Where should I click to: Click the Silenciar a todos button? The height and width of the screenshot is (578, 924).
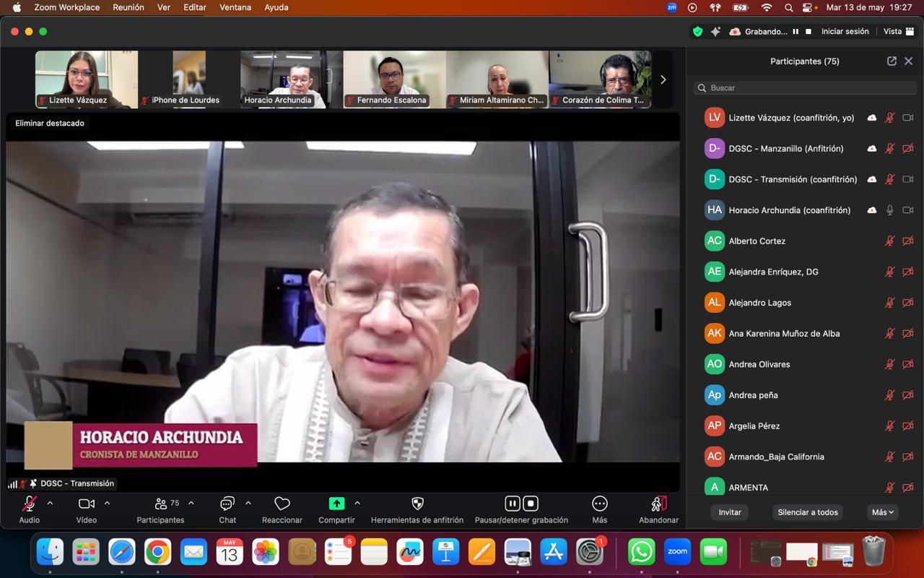tap(808, 512)
